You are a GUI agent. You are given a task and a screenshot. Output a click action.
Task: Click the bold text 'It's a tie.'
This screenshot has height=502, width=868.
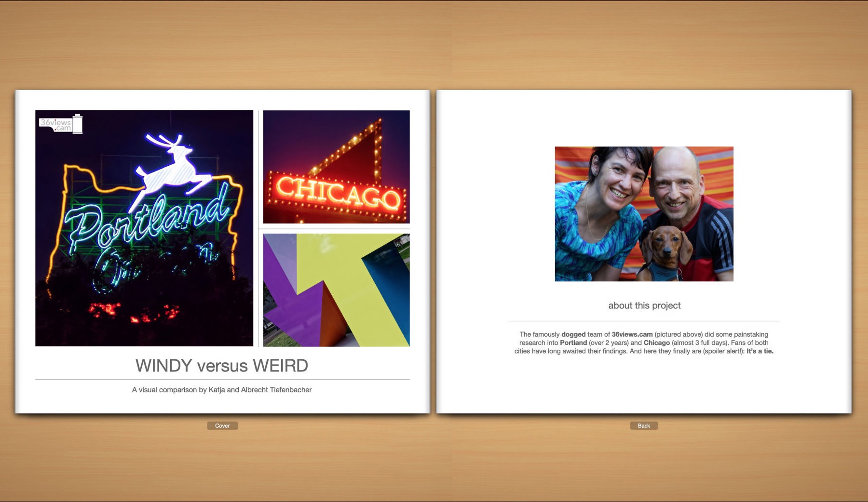coord(760,351)
